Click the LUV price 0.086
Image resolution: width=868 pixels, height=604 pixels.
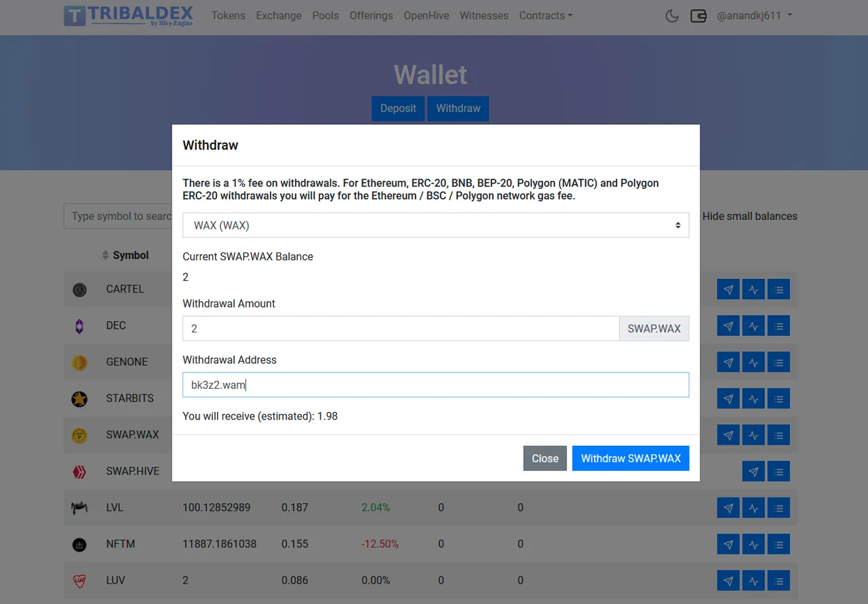click(295, 581)
